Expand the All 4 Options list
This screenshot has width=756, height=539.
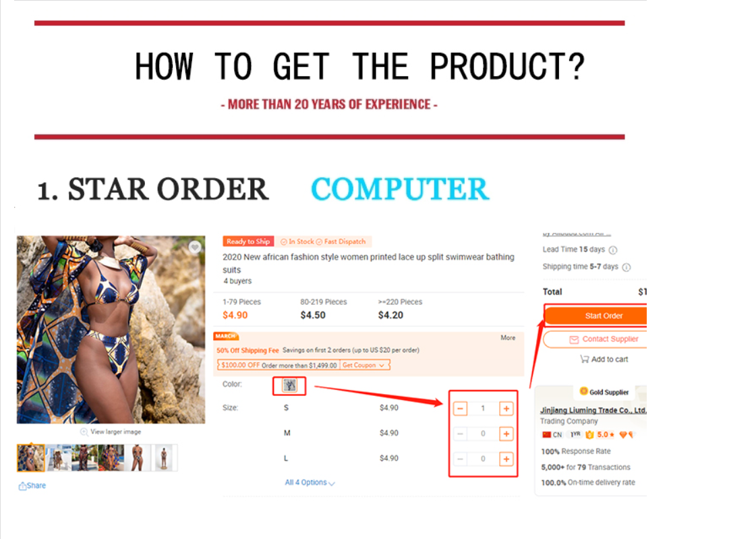pyautogui.click(x=310, y=482)
